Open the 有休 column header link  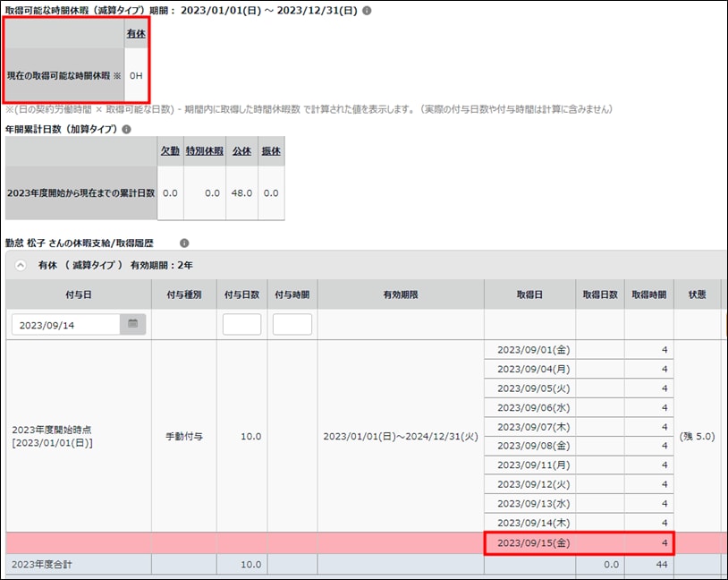click(136, 33)
